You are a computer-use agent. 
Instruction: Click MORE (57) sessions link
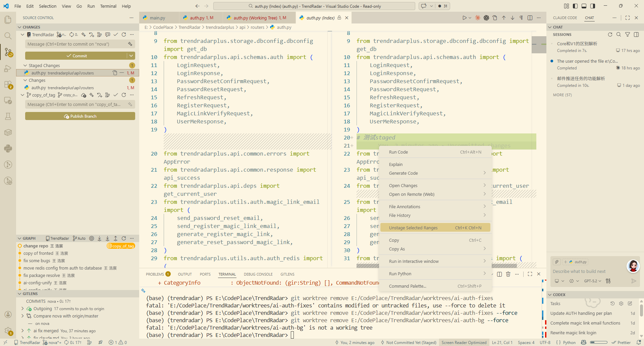point(562,95)
